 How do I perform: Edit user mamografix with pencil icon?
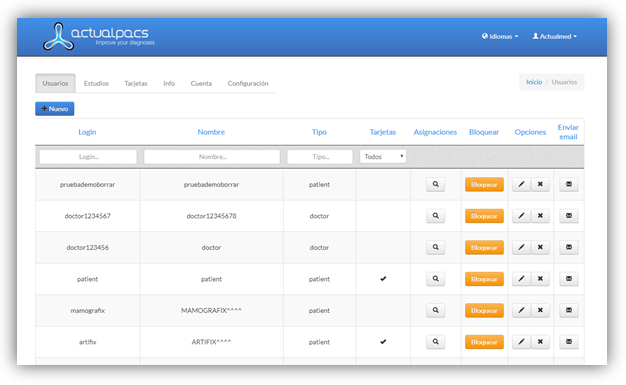pyautogui.click(x=521, y=310)
